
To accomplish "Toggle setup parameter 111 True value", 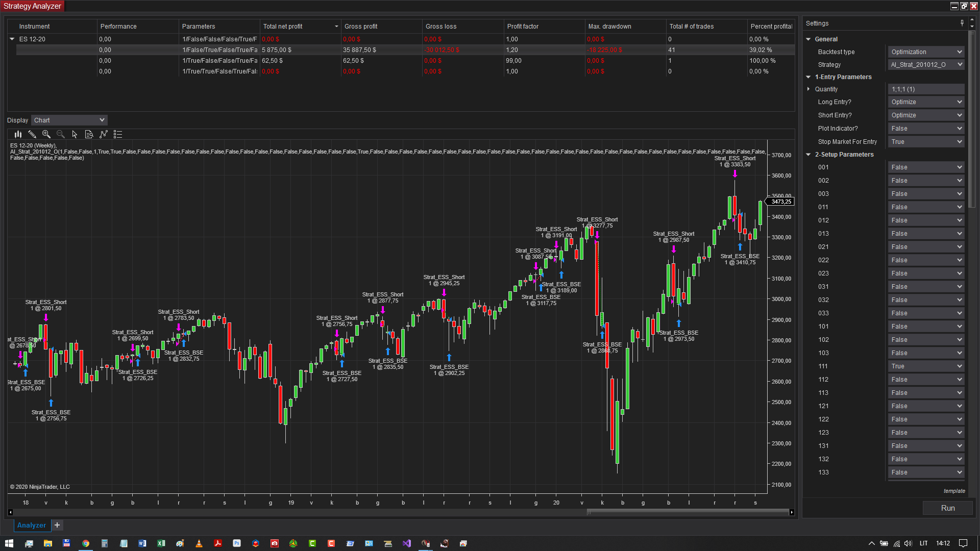I will (925, 366).
